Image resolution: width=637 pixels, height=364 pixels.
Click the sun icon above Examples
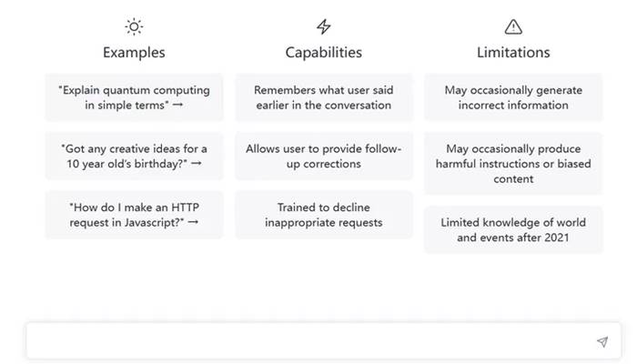[134, 26]
